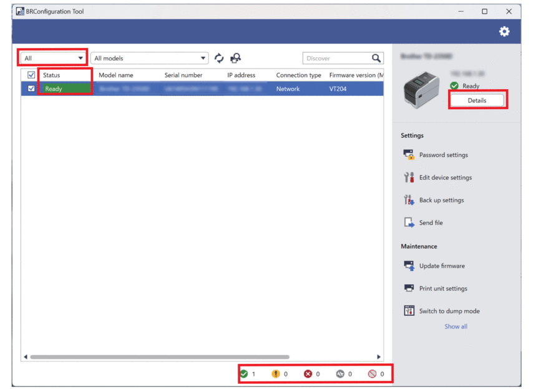Screen dimensions: 536x392
Task: Toggle the select-all checkbox in the header row
Action: [x=31, y=75]
